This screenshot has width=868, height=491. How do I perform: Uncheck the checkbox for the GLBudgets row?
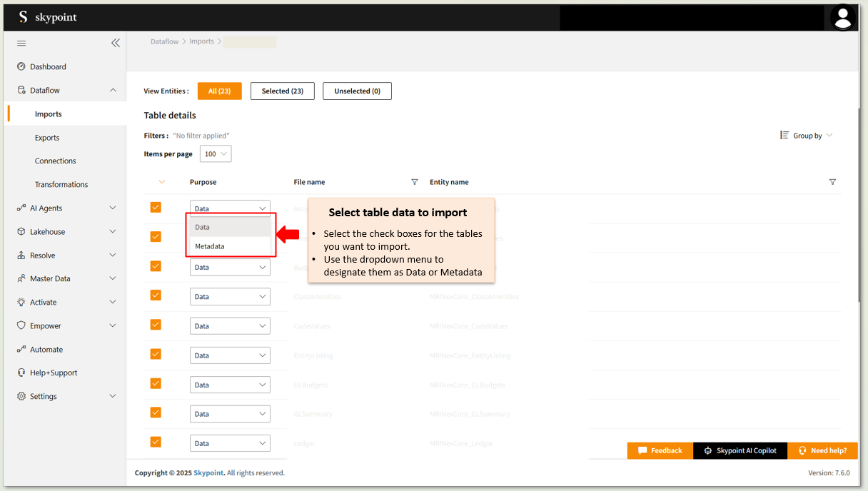coord(156,384)
